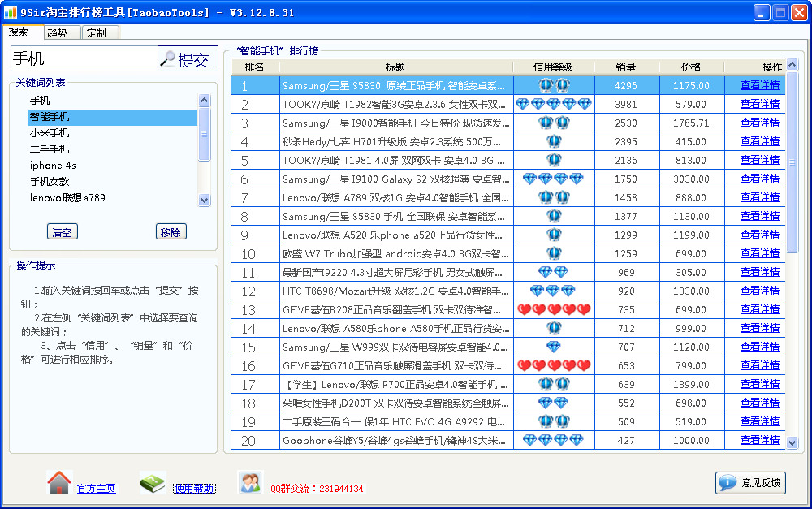Sort by the 销量 column header
Viewport: 812px width, 509px height.
(627, 67)
